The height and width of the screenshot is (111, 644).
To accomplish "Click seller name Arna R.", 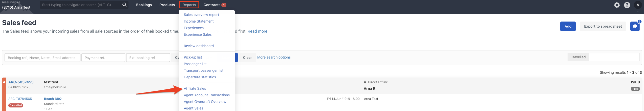I will coord(370,88).
